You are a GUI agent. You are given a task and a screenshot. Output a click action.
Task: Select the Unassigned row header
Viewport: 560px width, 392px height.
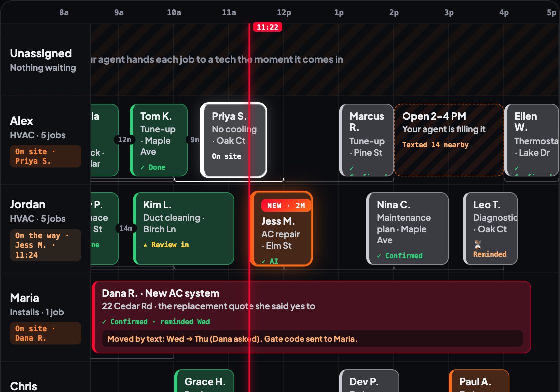coord(46,60)
